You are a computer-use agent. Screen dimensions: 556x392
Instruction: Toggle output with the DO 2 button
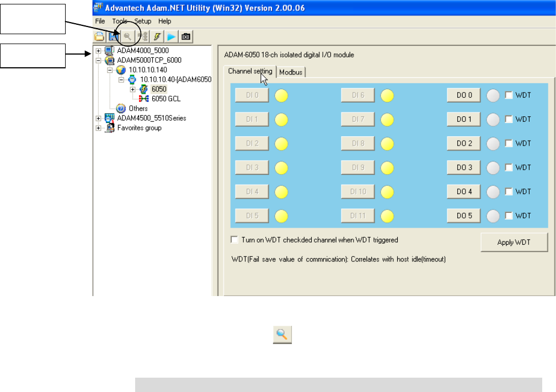pyautogui.click(x=464, y=143)
